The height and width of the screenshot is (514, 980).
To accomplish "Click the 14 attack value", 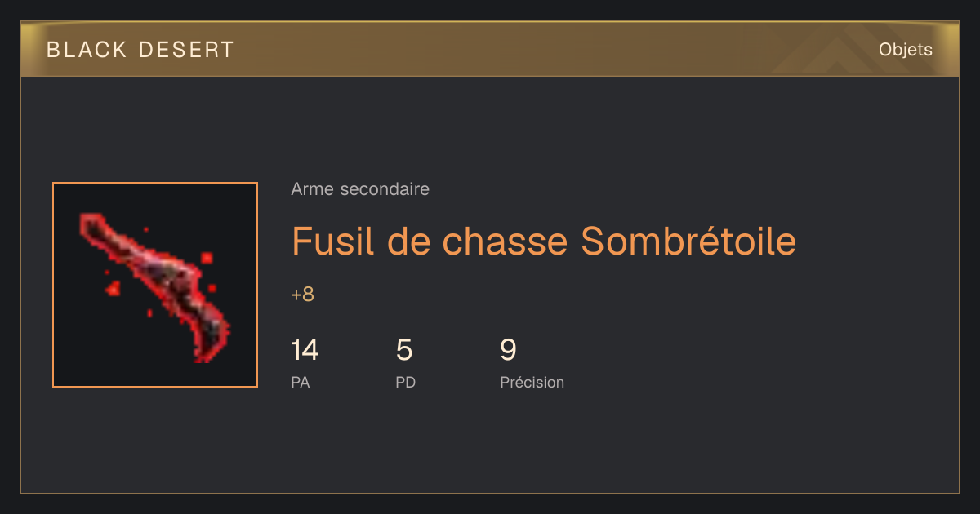I will coord(305,350).
